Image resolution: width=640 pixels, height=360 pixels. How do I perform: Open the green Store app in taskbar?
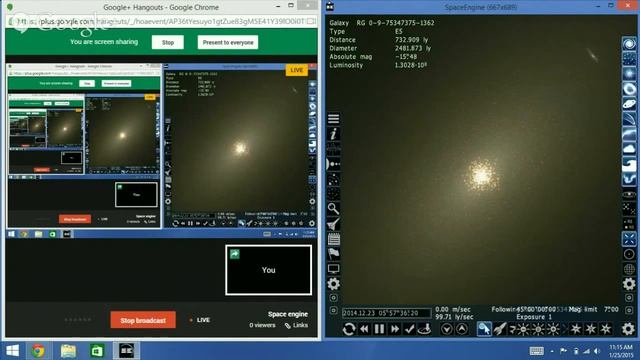(97, 351)
